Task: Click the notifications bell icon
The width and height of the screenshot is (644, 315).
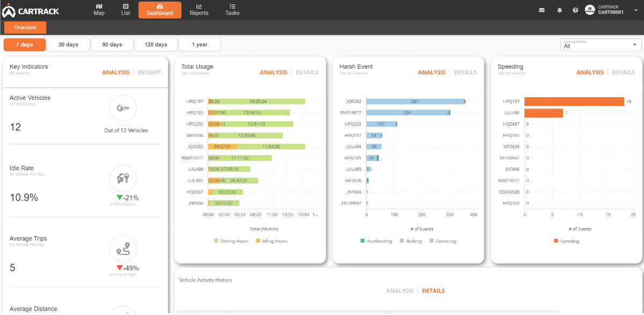Action: [559, 10]
